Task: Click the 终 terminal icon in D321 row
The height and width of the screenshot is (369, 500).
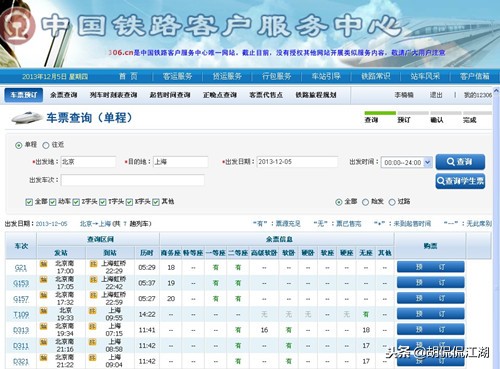Action: (92, 358)
